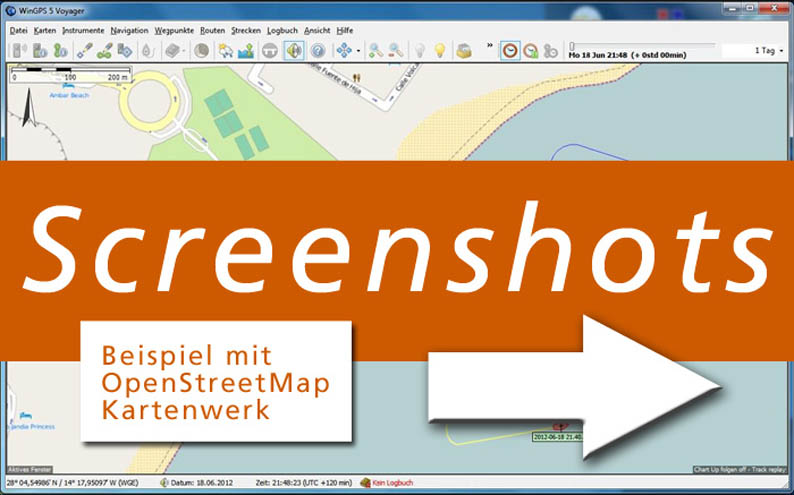Toggle the clock with green marker icon

pyautogui.click(x=531, y=50)
